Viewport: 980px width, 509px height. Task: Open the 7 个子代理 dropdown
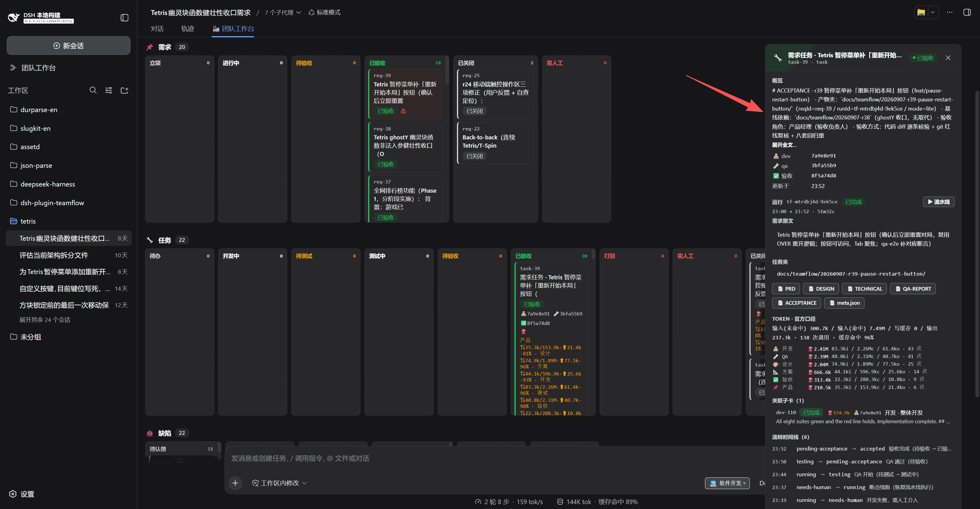click(x=283, y=13)
